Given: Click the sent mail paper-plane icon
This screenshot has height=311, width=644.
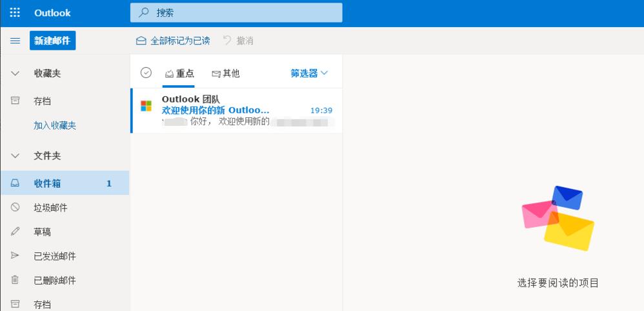Looking at the screenshot, I should point(15,256).
